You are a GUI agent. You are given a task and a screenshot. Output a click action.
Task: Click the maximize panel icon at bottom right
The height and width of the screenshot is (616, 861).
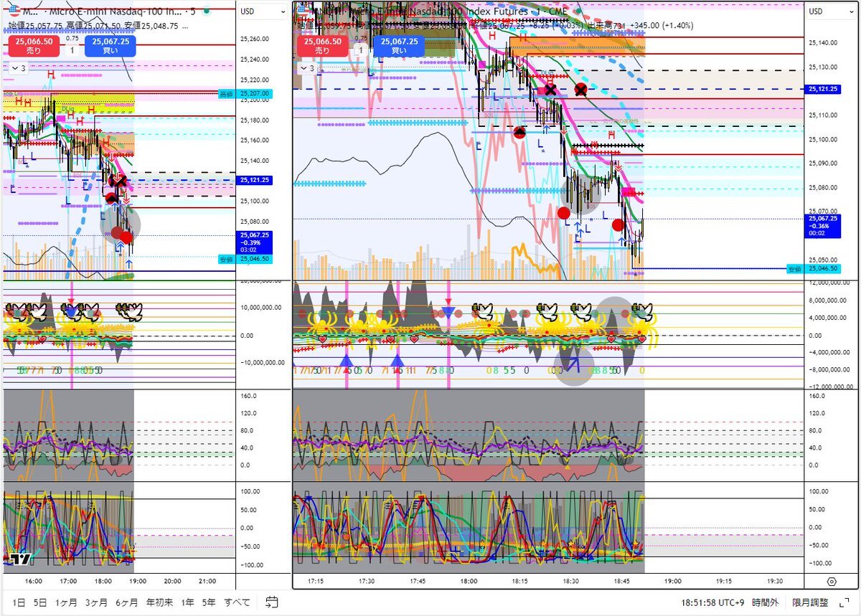click(x=844, y=602)
